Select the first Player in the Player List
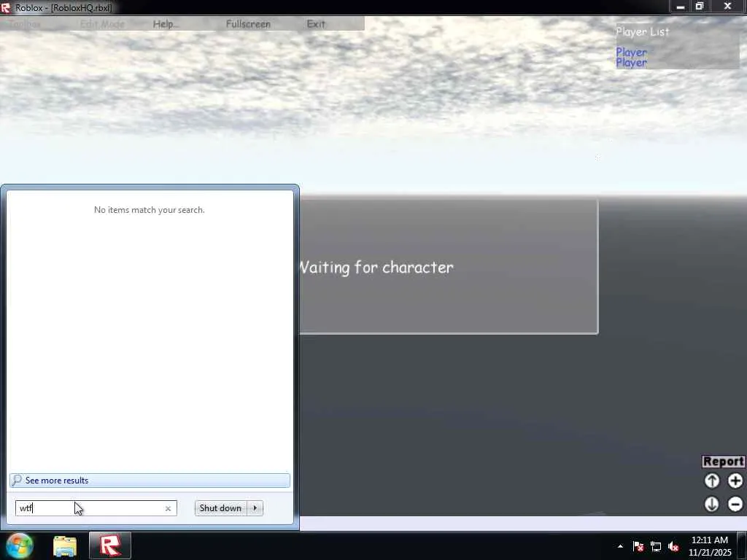 point(631,52)
